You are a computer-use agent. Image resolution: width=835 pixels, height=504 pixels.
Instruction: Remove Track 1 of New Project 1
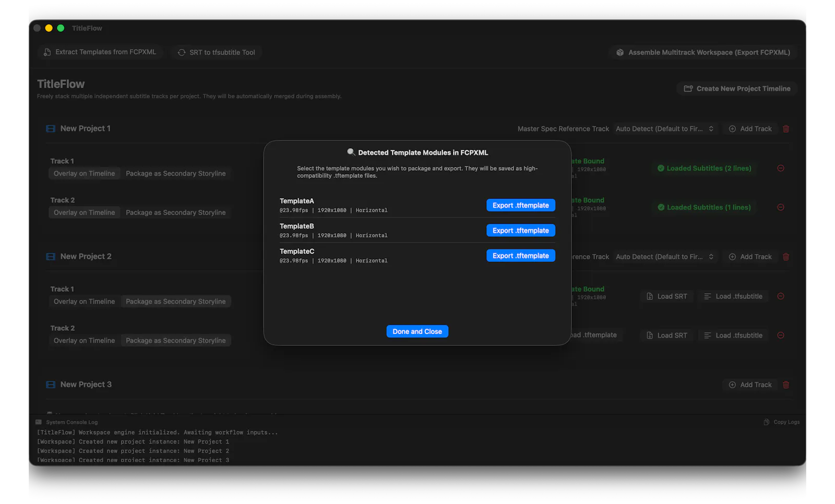coord(781,168)
